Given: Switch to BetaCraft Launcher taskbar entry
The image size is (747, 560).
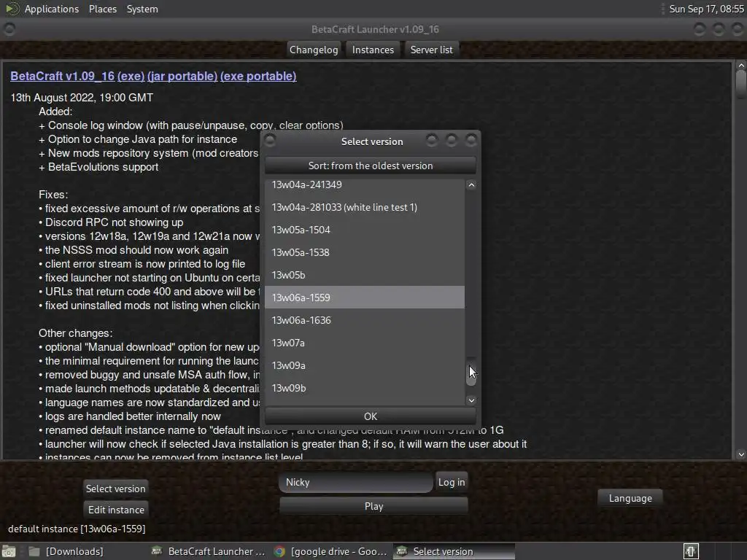Looking at the screenshot, I should [208, 551].
